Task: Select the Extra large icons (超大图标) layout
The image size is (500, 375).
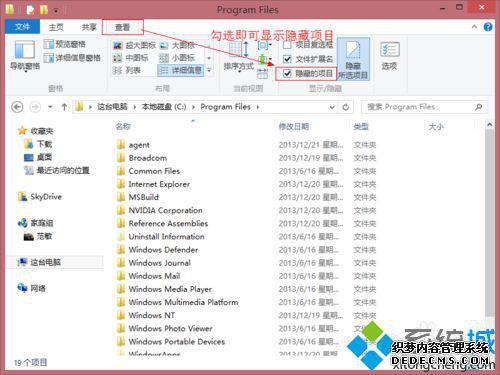Action: tap(134, 45)
